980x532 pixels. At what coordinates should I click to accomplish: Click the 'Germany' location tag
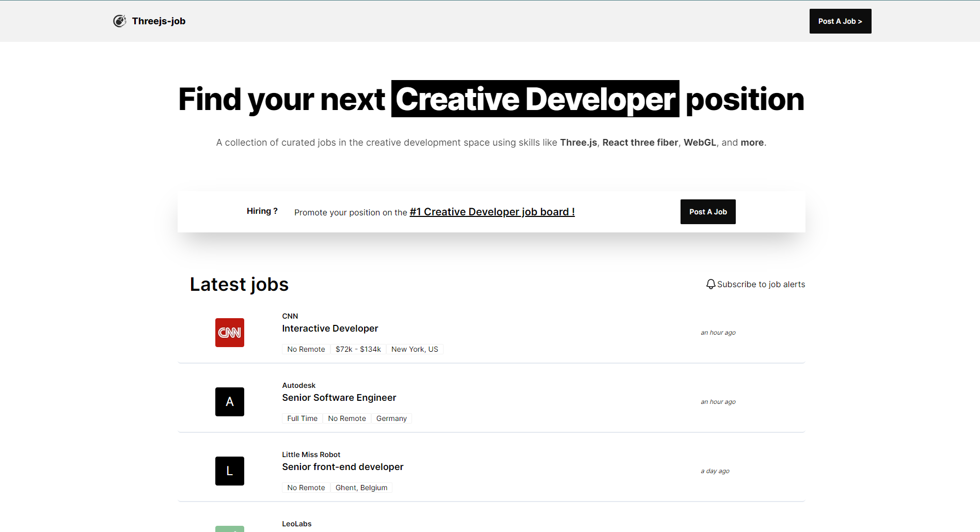pyautogui.click(x=391, y=418)
